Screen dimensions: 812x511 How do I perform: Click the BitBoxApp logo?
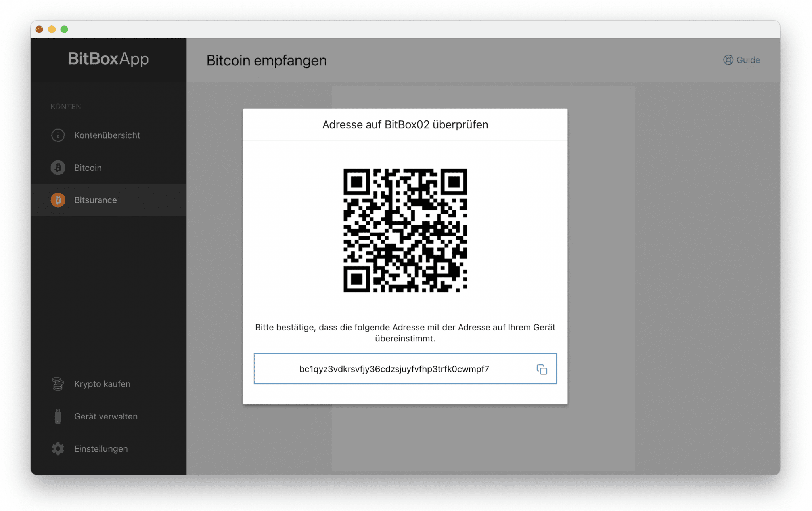(108, 59)
